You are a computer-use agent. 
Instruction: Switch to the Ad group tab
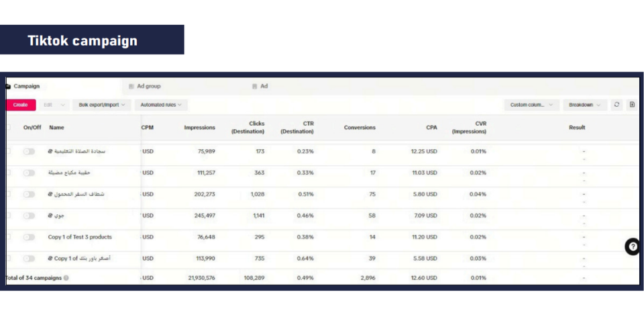[x=148, y=87]
